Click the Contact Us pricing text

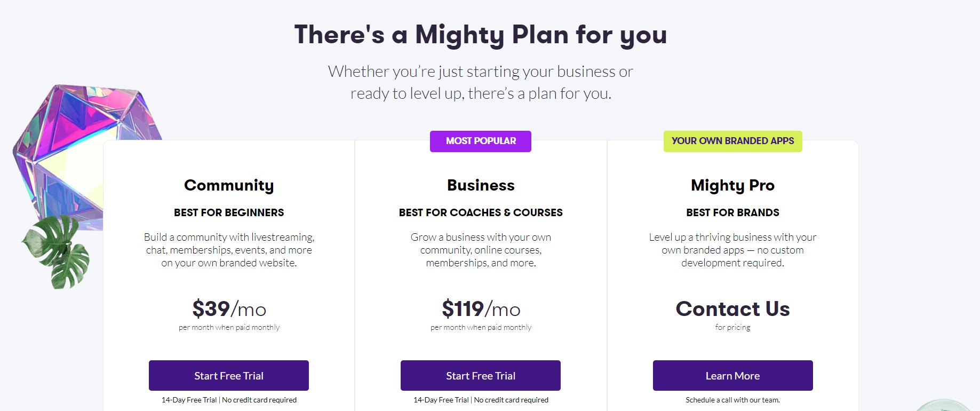tap(732, 309)
